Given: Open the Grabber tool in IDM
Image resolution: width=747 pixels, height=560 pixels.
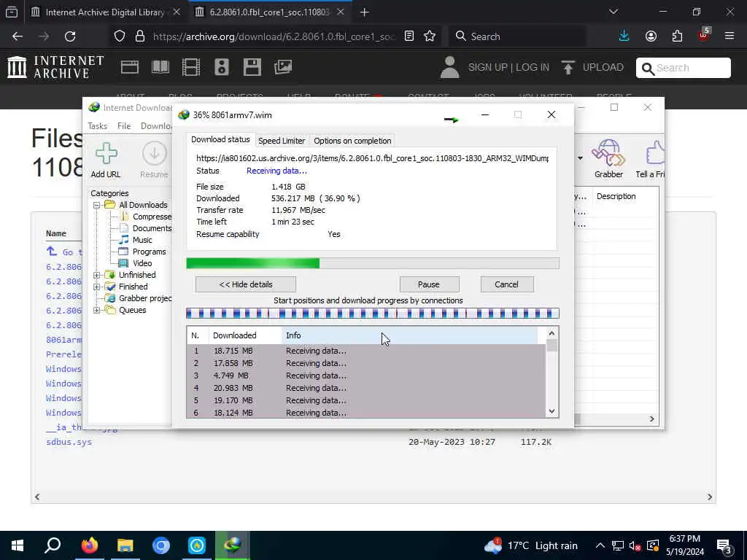Looking at the screenshot, I should click(608, 152).
